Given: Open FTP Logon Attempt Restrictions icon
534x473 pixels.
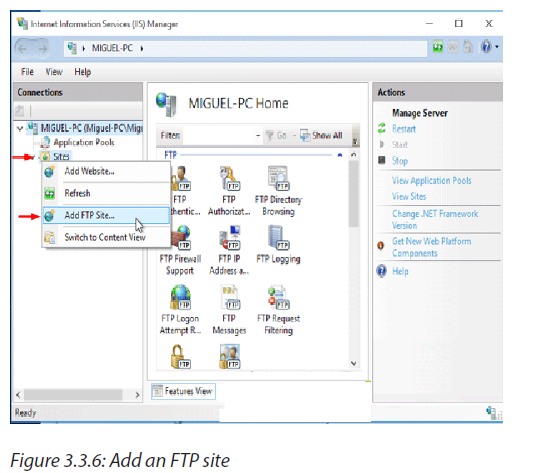Looking at the screenshot, I should pos(180,309).
